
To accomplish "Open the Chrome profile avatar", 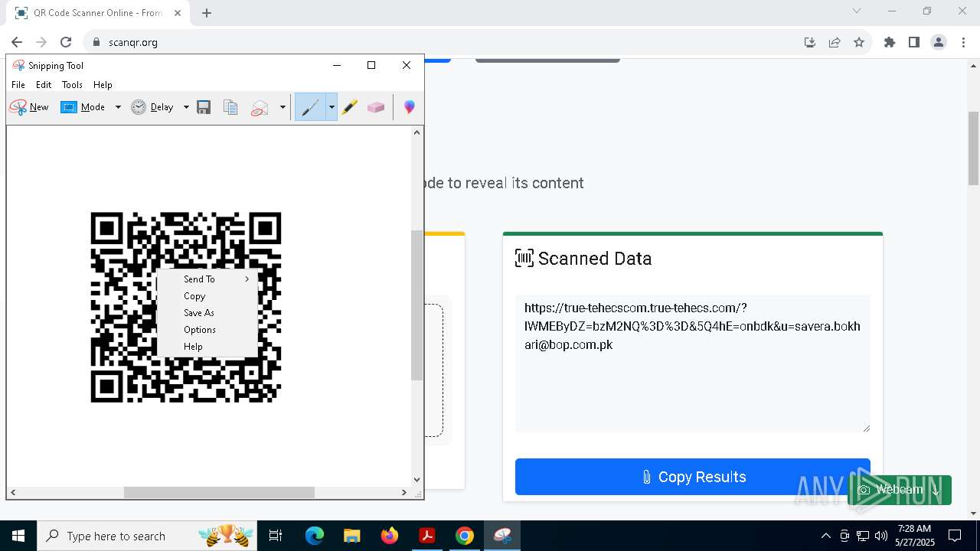I will click(939, 42).
